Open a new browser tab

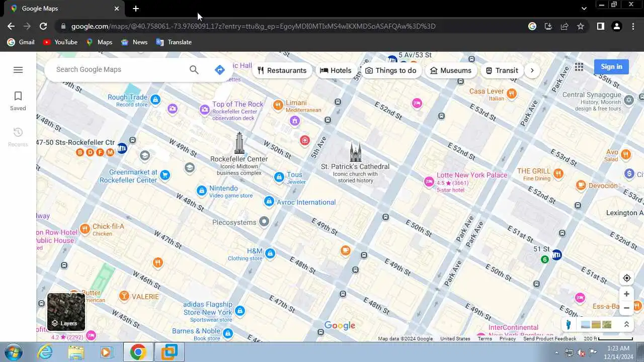[136, 9]
